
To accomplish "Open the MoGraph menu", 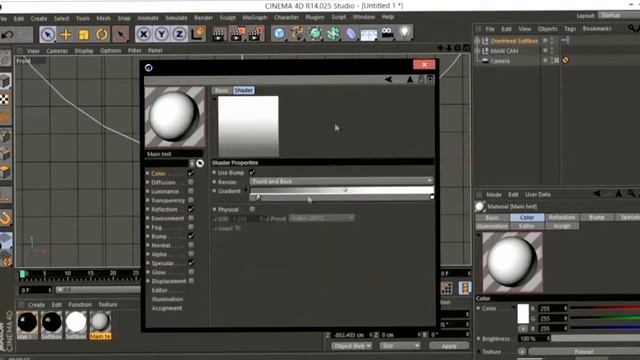I will [255, 18].
